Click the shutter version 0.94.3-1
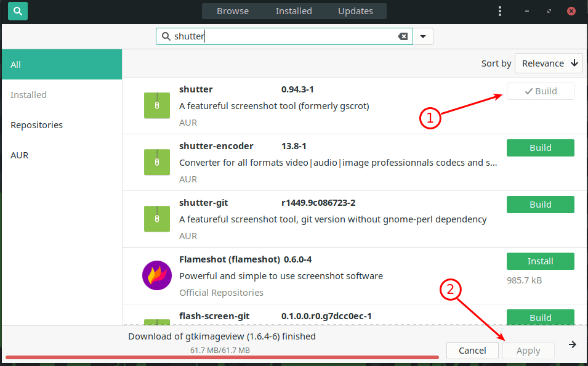The image size is (588, 366). 297,89
